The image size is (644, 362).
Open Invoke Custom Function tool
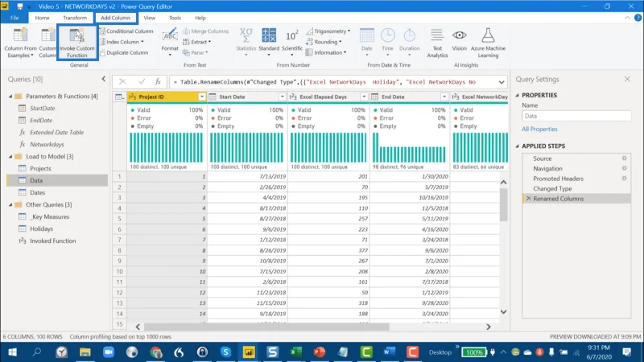tap(77, 43)
